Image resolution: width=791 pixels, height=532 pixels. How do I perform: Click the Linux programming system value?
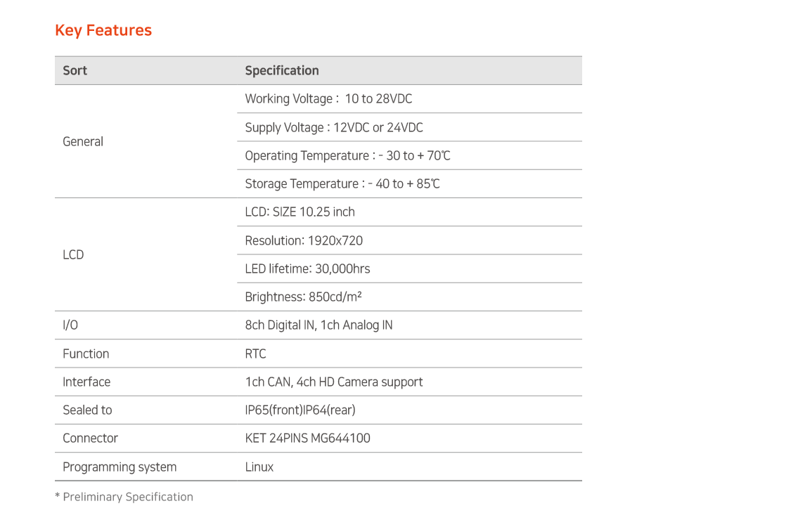click(259, 467)
